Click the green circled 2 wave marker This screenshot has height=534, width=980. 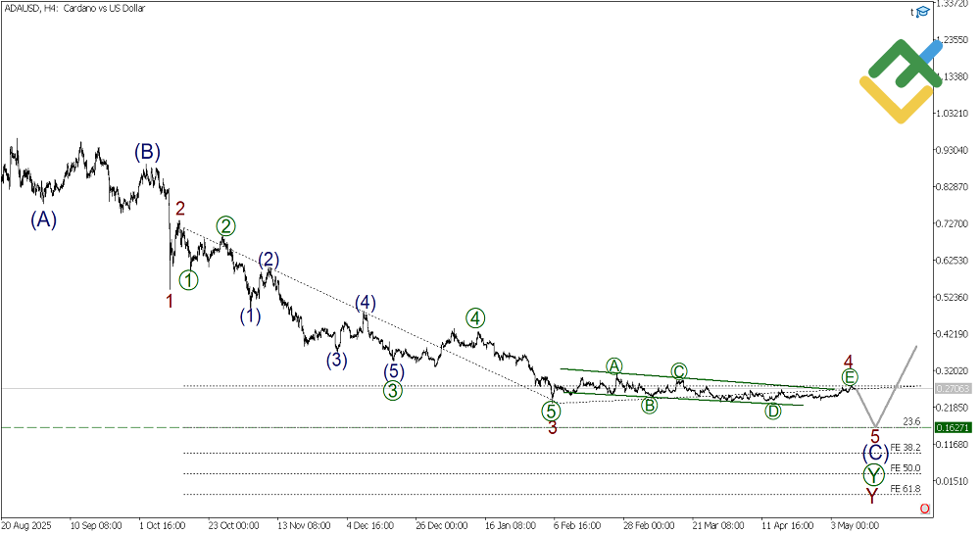click(225, 225)
